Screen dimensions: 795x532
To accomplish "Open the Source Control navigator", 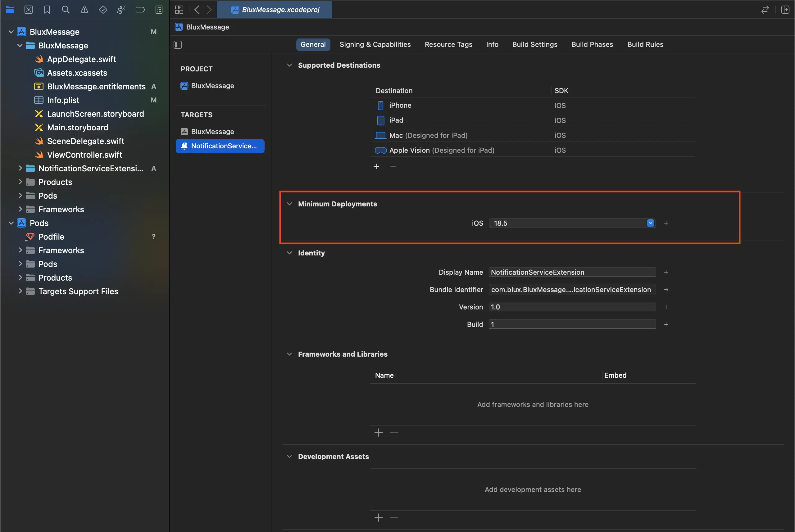I will (29, 10).
